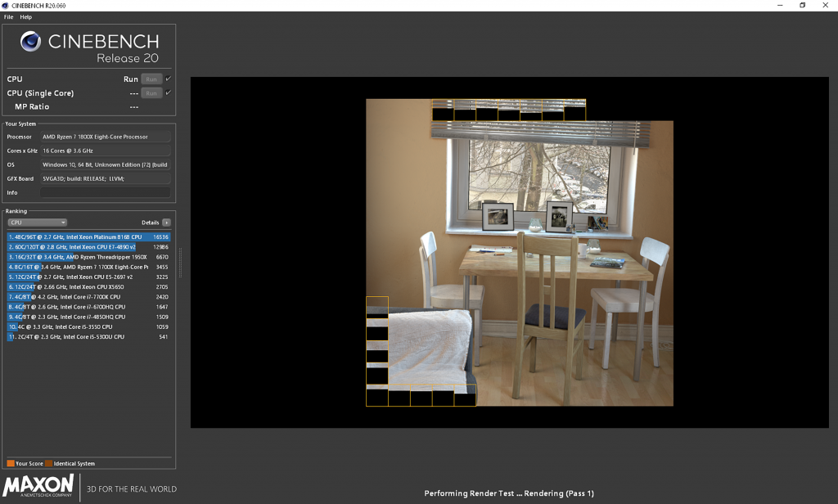Toggle the CPU (Single Core) test checkbox
Screen dimensions: 838x504
(x=169, y=92)
